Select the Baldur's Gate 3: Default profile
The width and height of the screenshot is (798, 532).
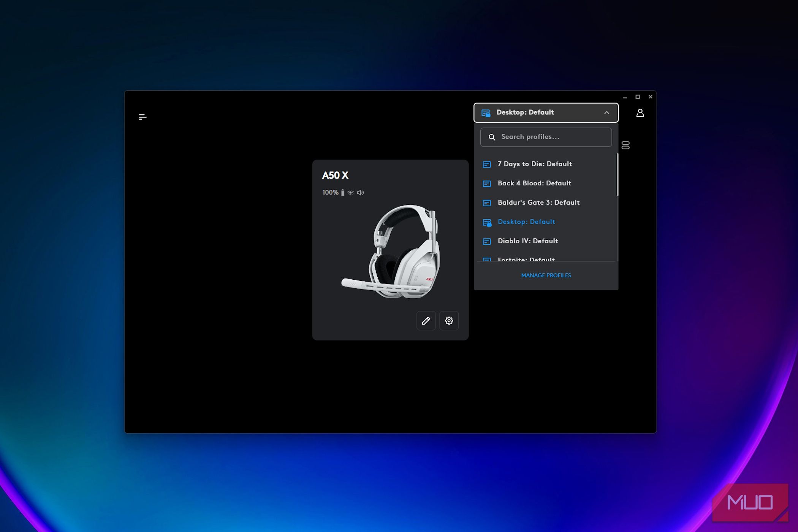538,203
